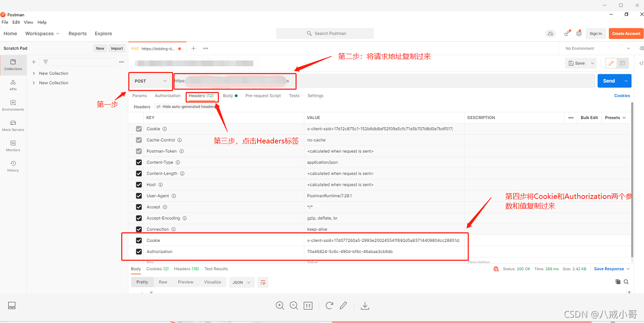Viewport: 644px width, 323px height.
Task: Uncheck the Accept header checkbox
Action: [139, 207]
